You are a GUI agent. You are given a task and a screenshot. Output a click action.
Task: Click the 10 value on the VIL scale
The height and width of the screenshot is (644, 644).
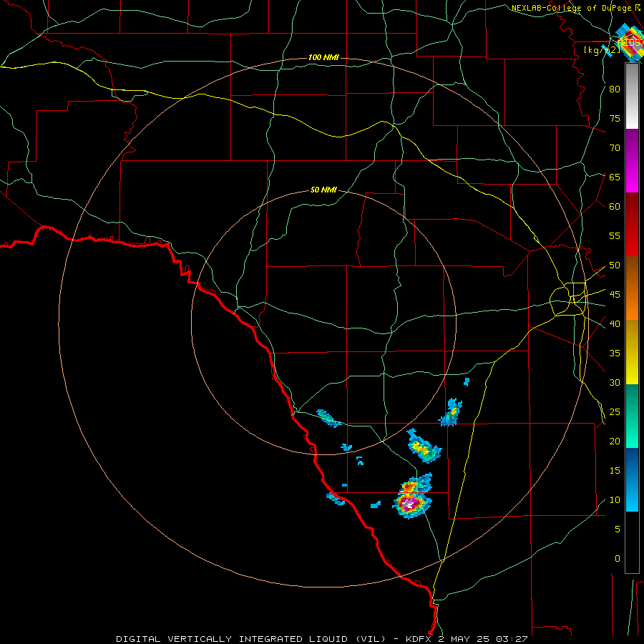click(615, 500)
